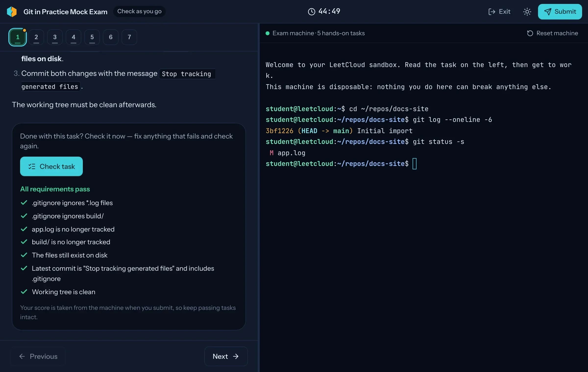Click the Exit button
The image size is (588, 372).
click(499, 12)
